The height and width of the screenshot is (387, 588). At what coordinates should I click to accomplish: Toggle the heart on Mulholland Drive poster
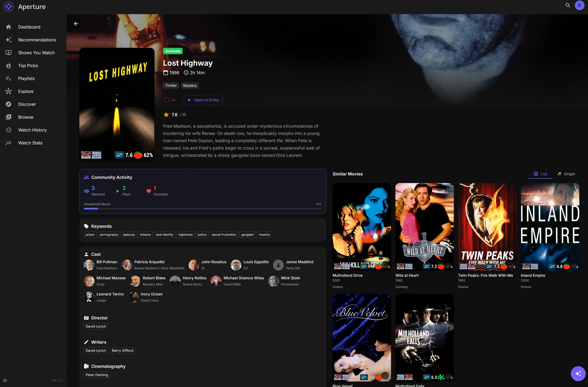(x=385, y=265)
